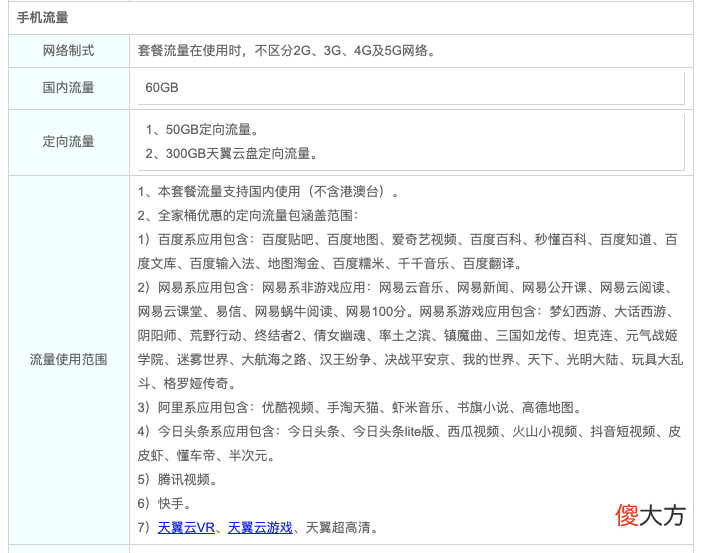Click the line starting '度文库、百度输入法'
Viewport: 705px width, 553px height.
(x=330, y=263)
